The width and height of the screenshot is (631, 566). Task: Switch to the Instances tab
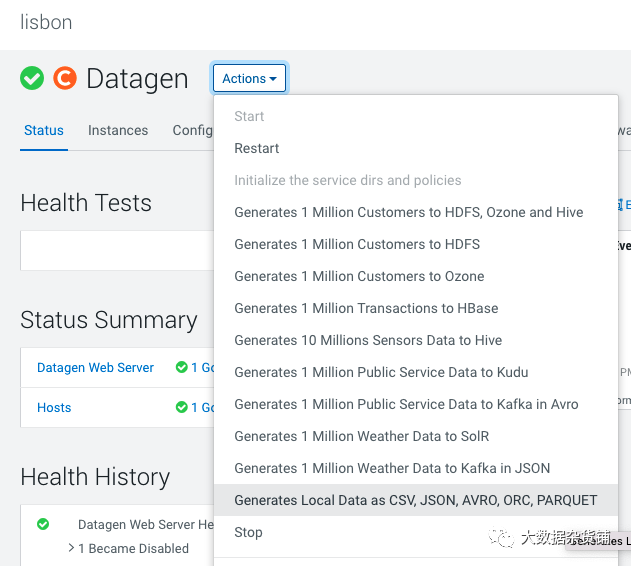tap(118, 130)
